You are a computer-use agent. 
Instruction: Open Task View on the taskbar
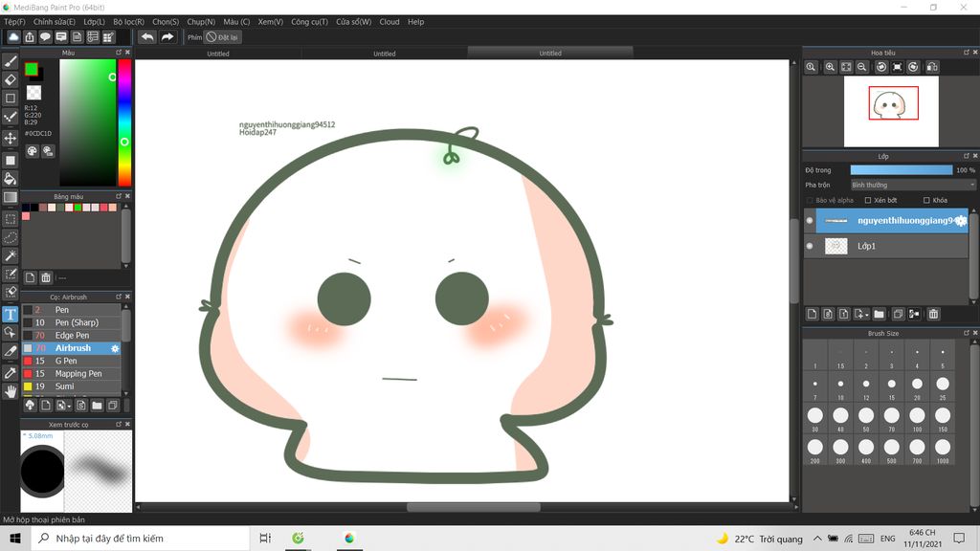(x=265, y=538)
